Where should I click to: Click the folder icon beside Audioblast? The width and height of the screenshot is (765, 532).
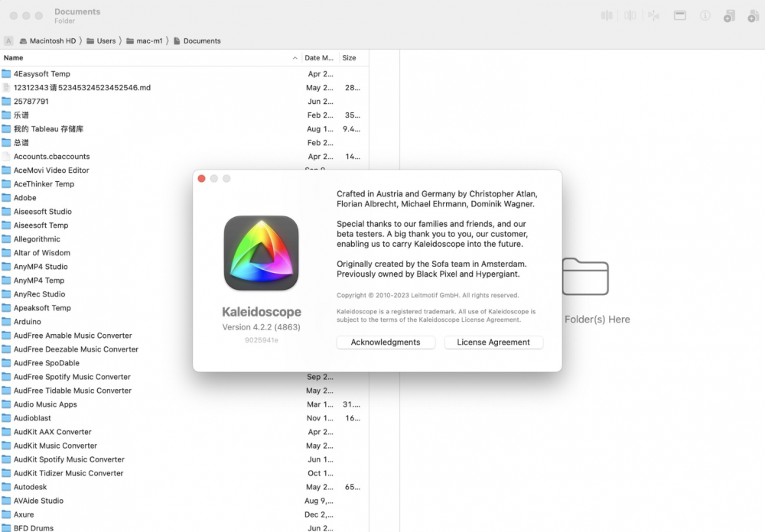(6, 418)
